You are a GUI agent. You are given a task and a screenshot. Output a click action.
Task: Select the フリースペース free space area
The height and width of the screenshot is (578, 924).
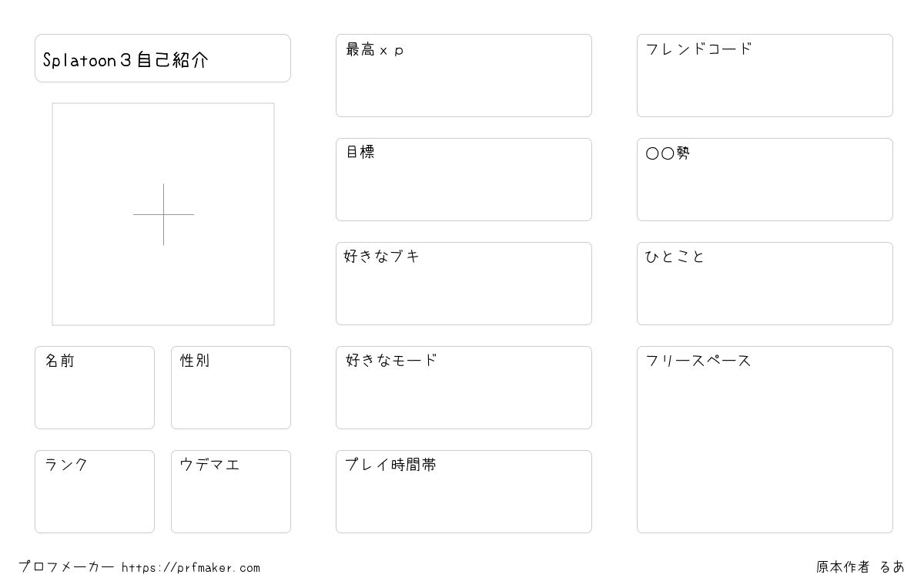765,439
